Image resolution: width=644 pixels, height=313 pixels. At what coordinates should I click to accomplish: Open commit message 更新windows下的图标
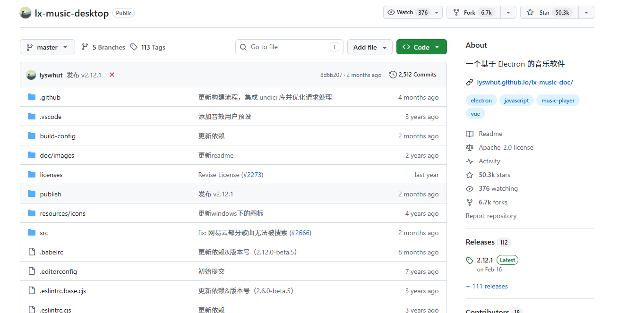tap(231, 213)
